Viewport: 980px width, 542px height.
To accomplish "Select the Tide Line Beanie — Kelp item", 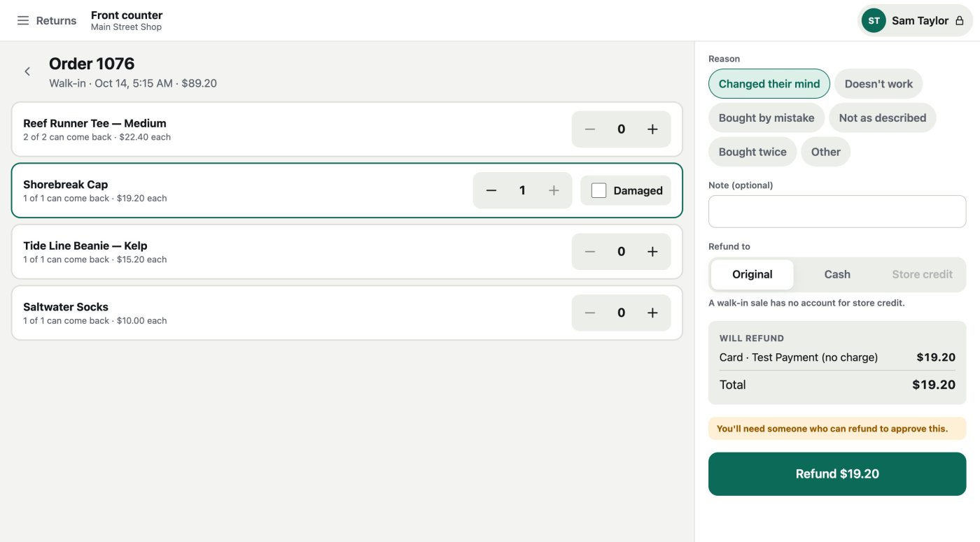I will pyautogui.click(x=85, y=245).
